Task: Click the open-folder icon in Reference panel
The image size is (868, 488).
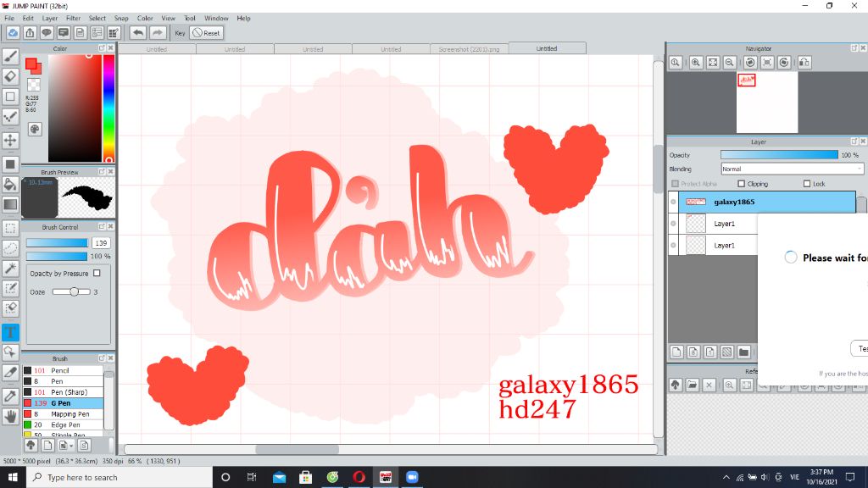Action: 692,385
